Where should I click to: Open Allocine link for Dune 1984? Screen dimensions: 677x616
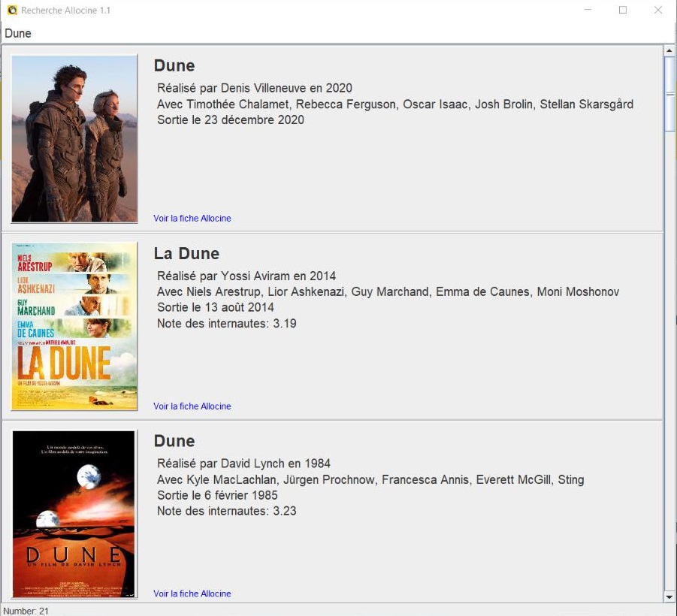coord(192,593)
